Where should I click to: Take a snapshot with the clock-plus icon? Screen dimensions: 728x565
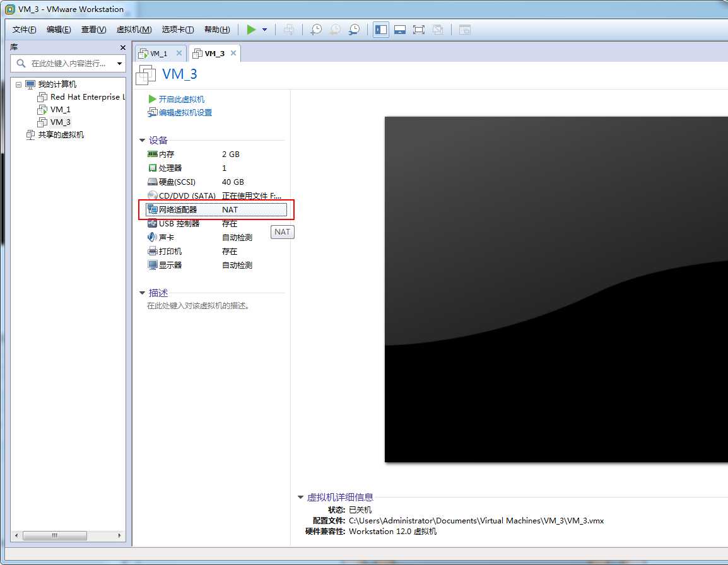(316, 30)
